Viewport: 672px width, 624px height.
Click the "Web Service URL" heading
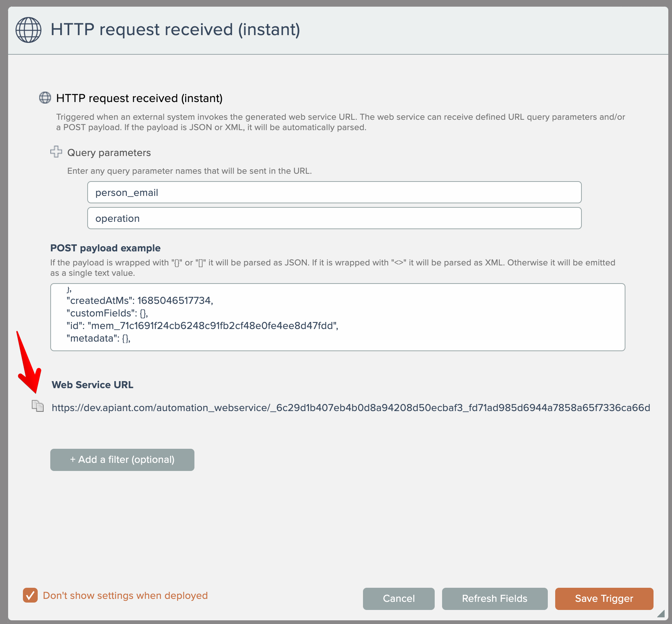(92, 385)
